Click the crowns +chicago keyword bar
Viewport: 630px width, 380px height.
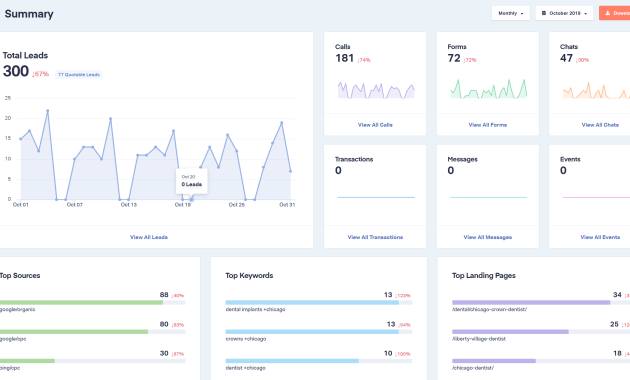coord(319,332)
